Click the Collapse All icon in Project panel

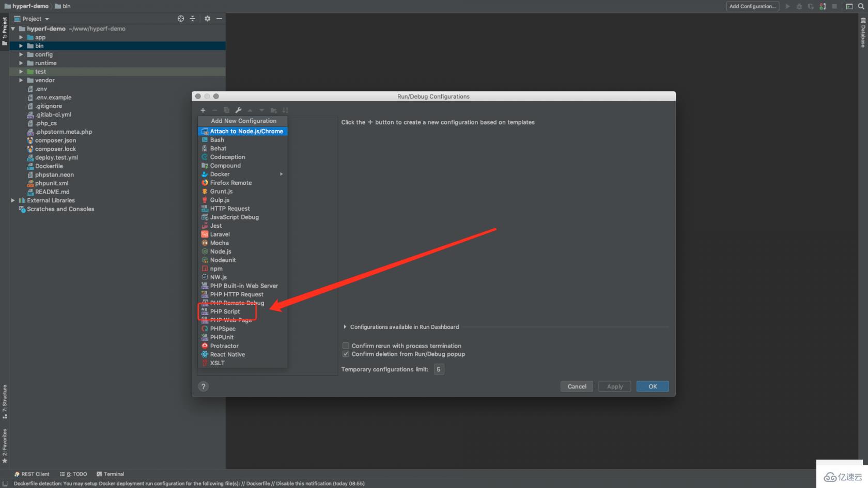[x=193, y=19]
